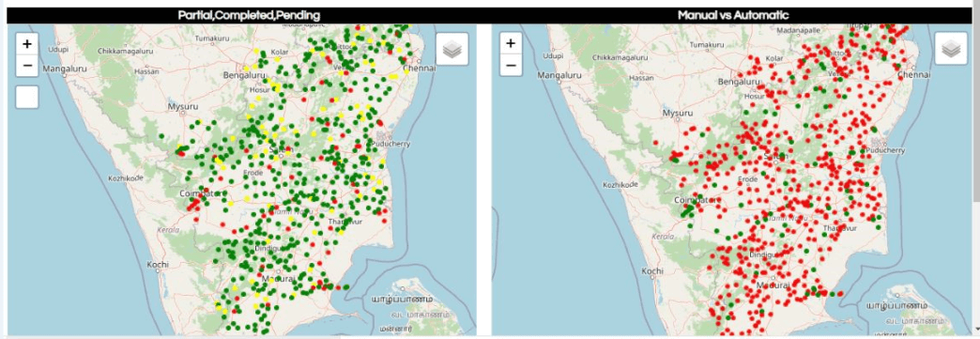
Task: Click Bengaluru label on the left map
Action: [x=244, y=76]
